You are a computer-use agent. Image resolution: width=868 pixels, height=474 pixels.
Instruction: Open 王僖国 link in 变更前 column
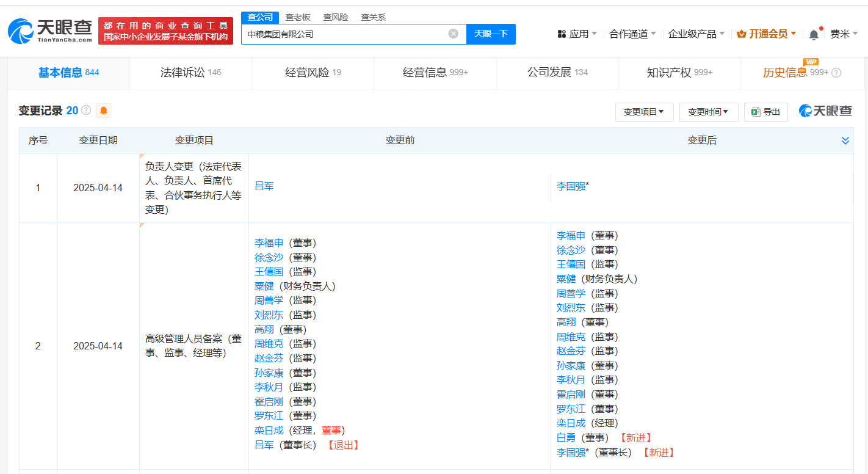point(269,271)
